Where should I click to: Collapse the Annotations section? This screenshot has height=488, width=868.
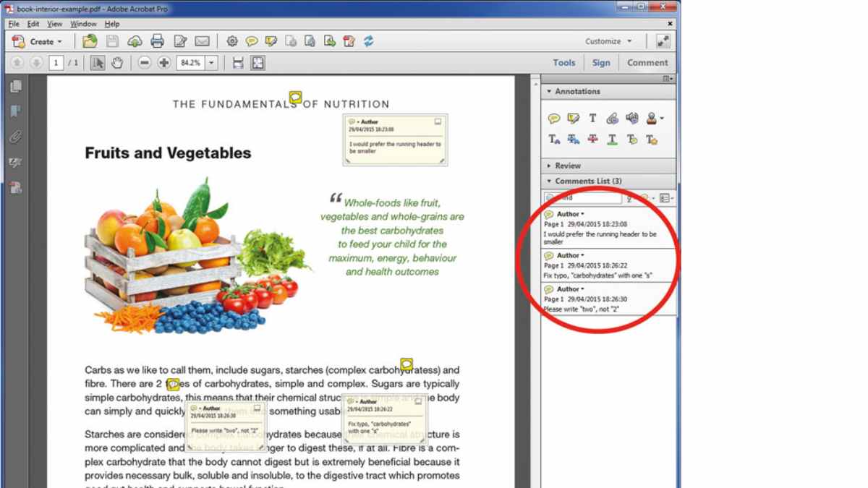[608, 92]
